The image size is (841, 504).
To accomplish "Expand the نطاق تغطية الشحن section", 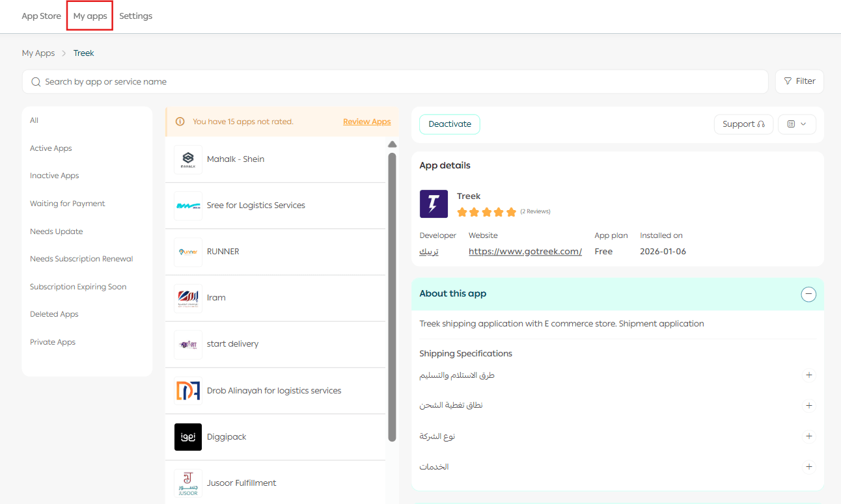I will tap(808, 405).
